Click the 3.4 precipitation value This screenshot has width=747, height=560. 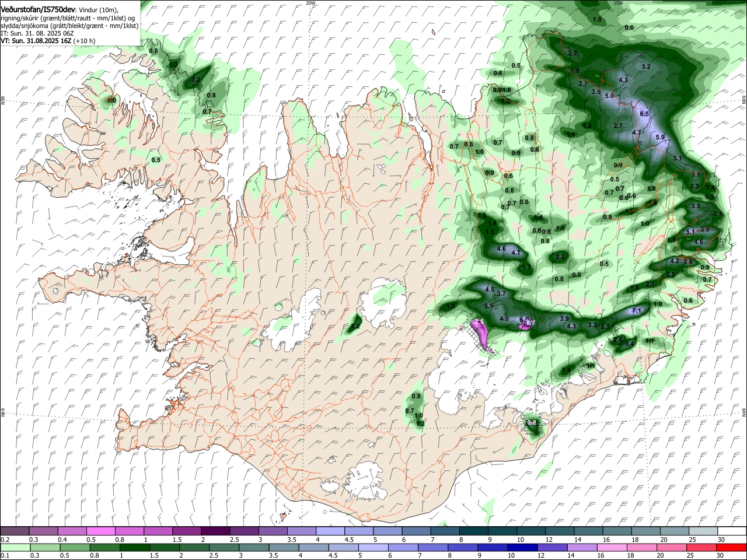coord(629,344)
